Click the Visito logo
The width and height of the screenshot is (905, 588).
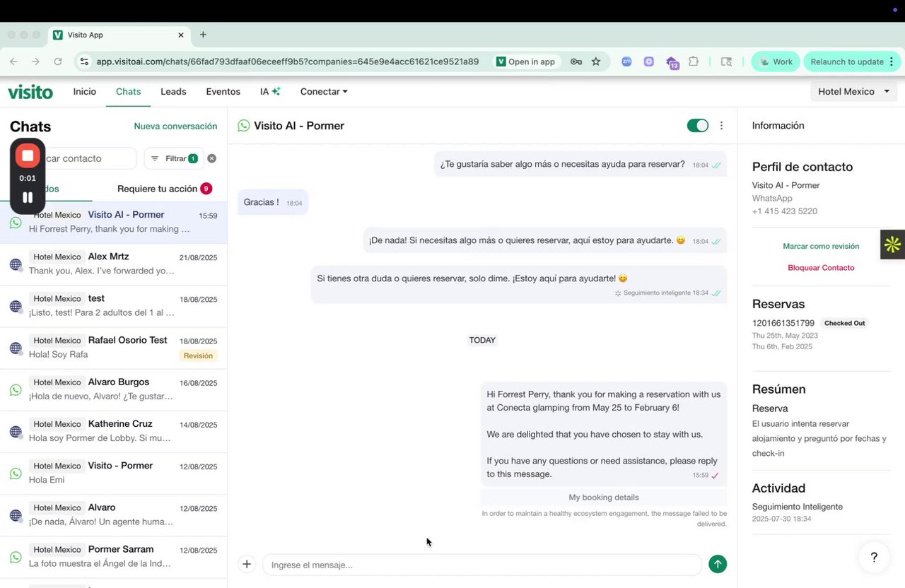pyautogui.click(x=30, y=92)
